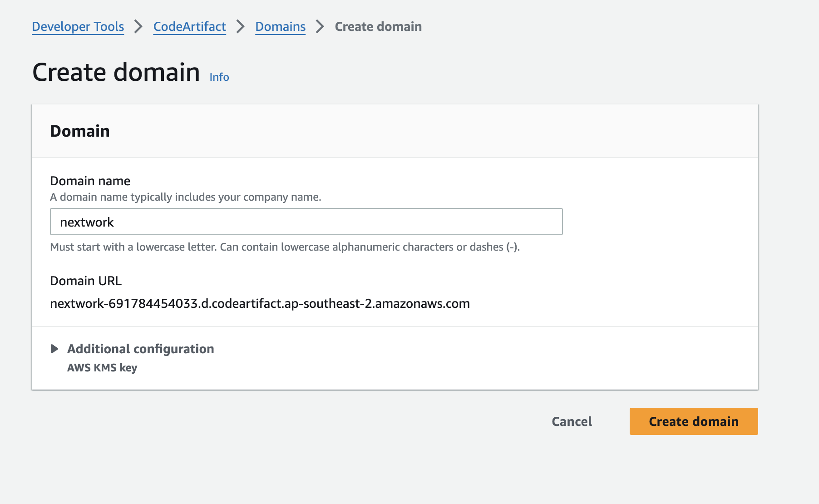Click the Domain name field label
819x504 pixels.
[90, 181]
